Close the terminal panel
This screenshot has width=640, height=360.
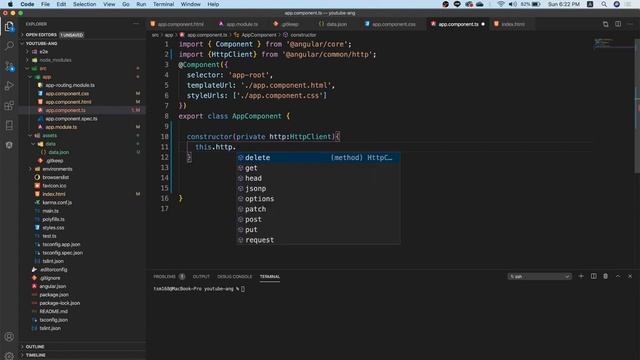tap(630, 276)
